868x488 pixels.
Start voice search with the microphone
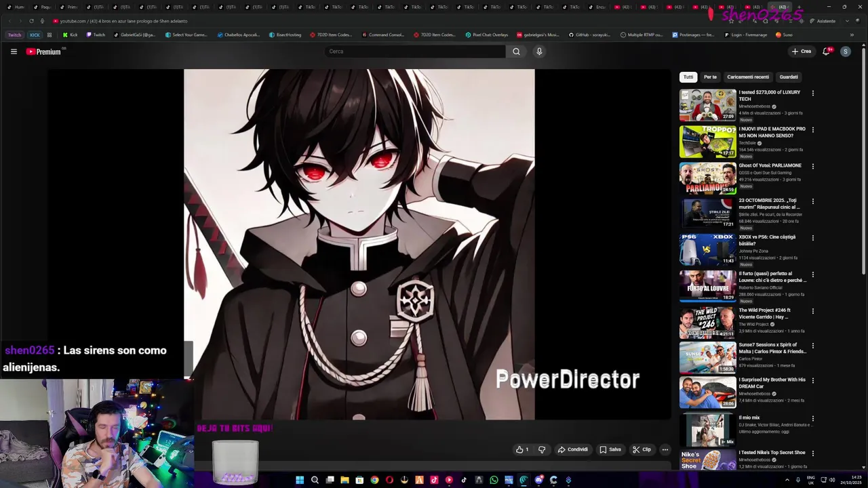539,52
